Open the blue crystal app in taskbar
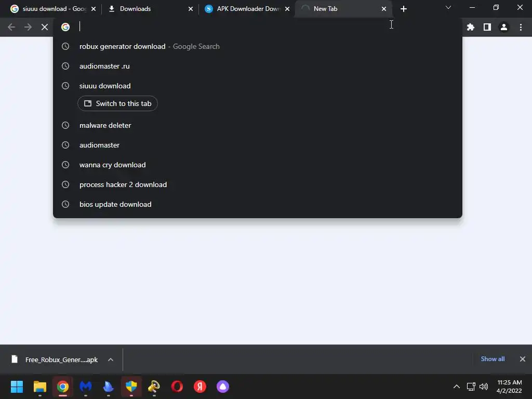This screenshot has width=532, height=399. click(x=109, y=387)
